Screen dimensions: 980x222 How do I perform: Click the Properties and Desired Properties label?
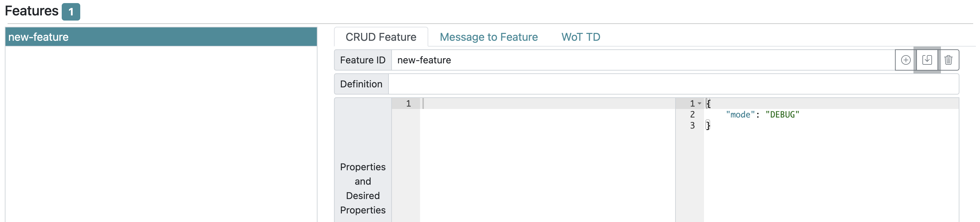tap(362, 188)
